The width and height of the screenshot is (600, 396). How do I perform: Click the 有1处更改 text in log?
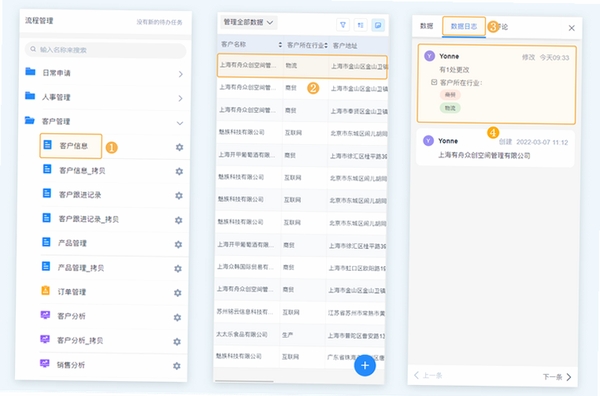(454, 70)
